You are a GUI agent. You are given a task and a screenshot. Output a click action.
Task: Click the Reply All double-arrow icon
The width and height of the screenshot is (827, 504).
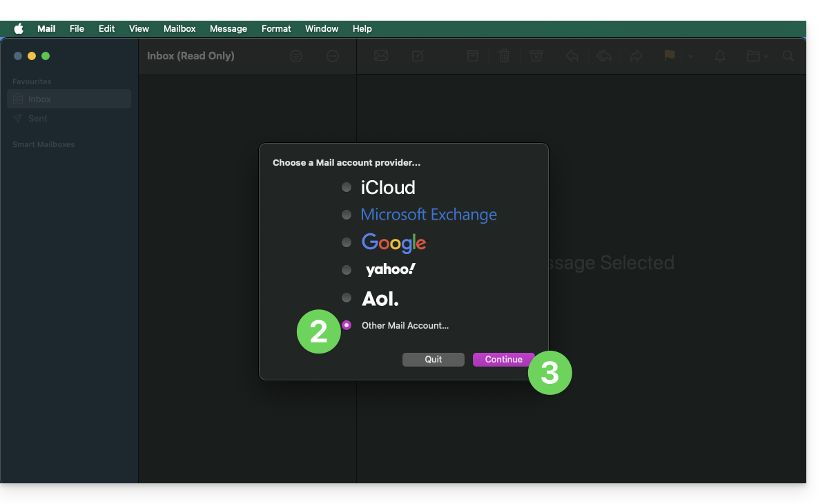click(x=604, y=56)
